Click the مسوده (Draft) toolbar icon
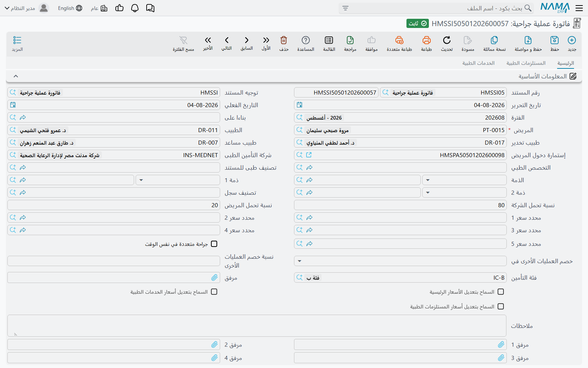Screen dimensions: 588x368 (468, 40)
